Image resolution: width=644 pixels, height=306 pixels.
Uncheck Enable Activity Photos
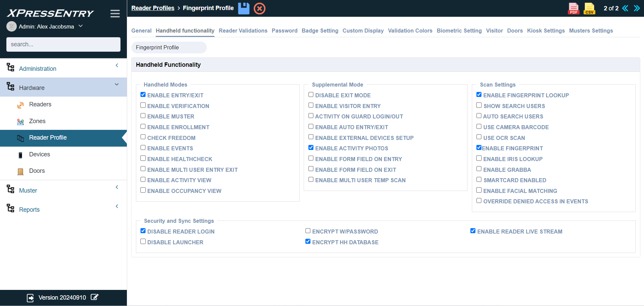pyautogui.click(x=311, y=148)
